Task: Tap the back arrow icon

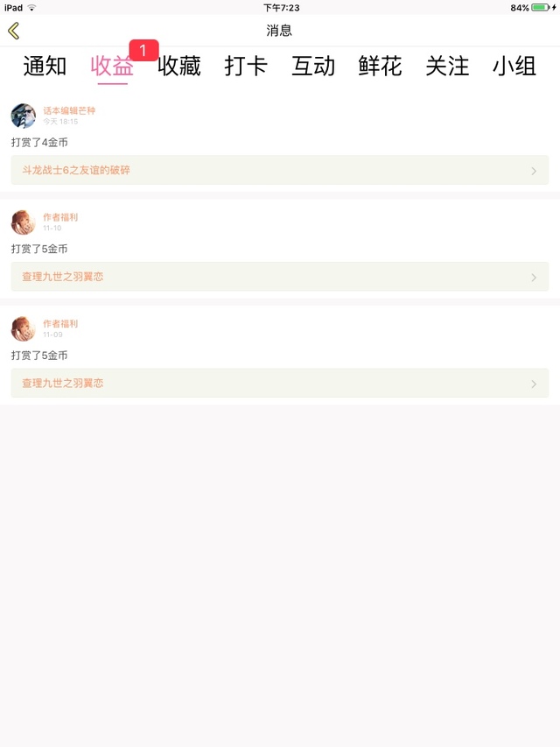Action: 14,31
